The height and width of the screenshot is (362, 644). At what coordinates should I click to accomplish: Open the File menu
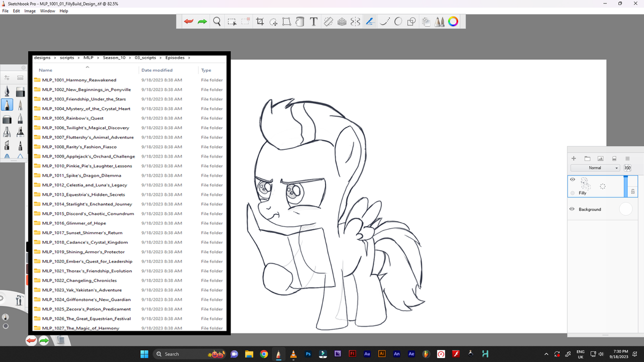5,11
